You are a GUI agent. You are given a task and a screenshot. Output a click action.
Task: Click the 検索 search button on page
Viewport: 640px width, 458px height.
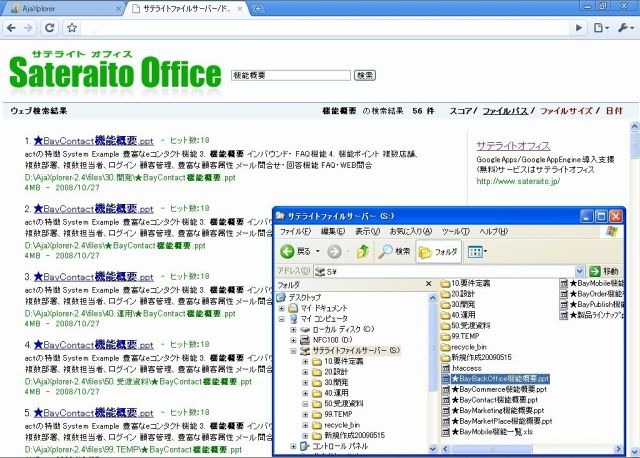(x=364, y=76)
